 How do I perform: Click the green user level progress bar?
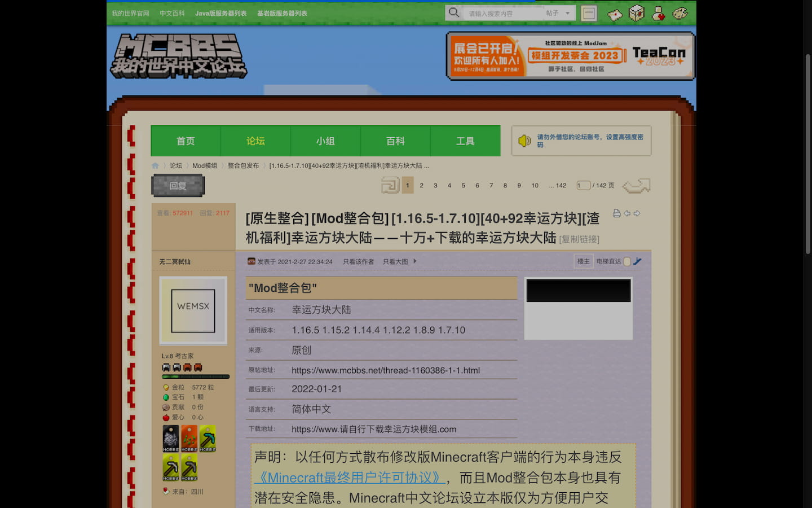tap(196, 376)
